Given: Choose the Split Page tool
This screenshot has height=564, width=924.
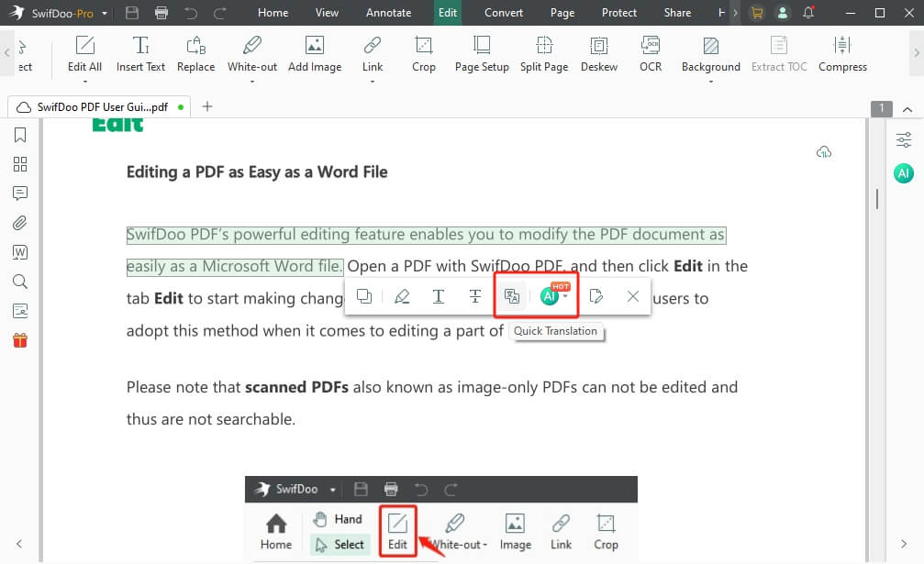Looking at the screenshot, I should point(544,53).
